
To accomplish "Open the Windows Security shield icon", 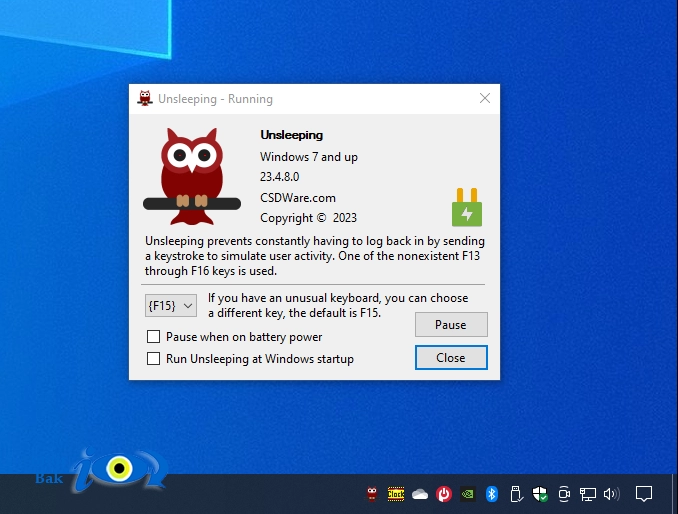I will [540, 494].
